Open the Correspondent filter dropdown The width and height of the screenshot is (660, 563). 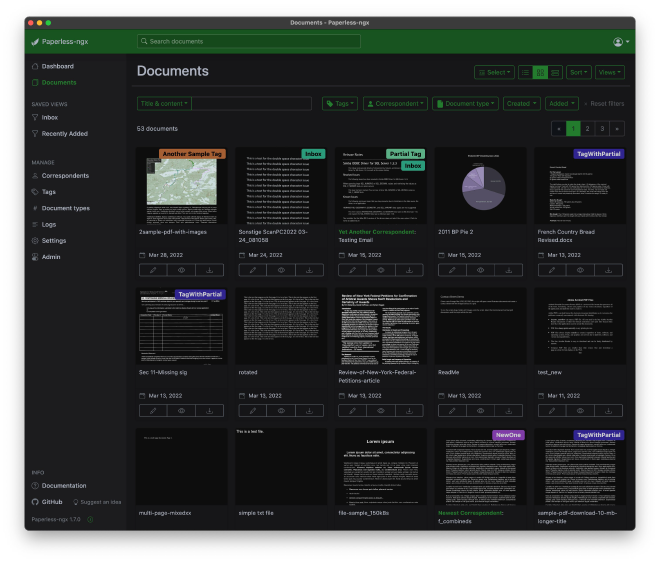tap(395, 104)
